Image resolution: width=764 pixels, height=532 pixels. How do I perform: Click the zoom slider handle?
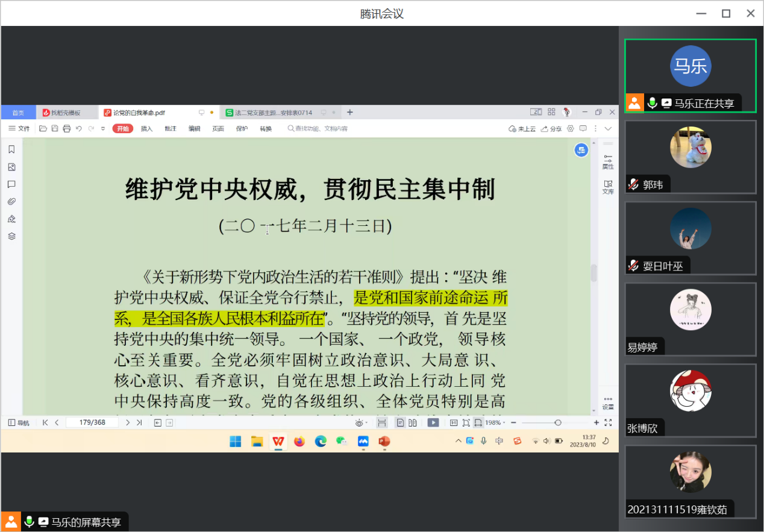[x=558, y=423]
